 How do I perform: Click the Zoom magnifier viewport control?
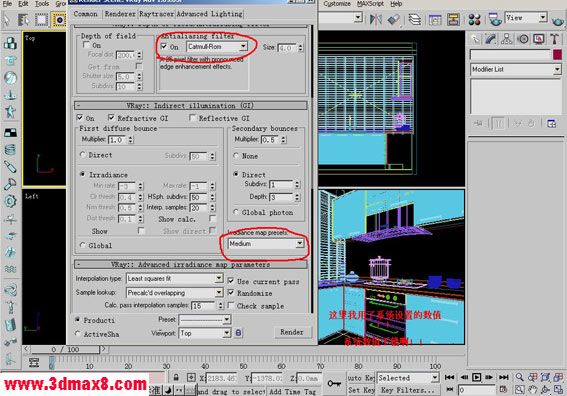520,378
